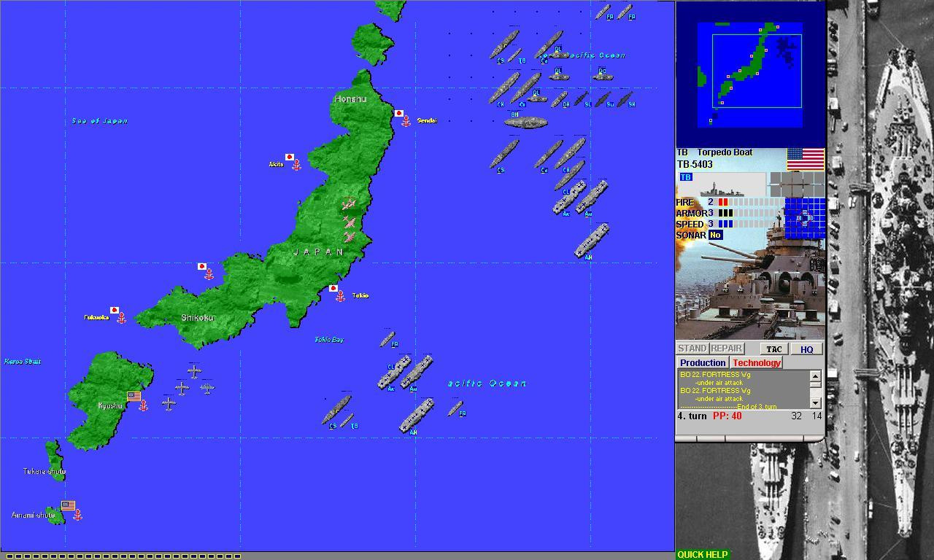The width and height of the screenshot is (934, 560).
Task: Select the Japanese port anchor at Sendai
Action: [406, 121]
